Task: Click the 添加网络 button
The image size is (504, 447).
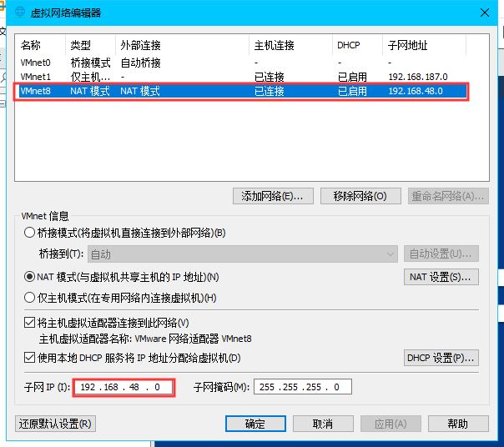Action: coord(272,196)
